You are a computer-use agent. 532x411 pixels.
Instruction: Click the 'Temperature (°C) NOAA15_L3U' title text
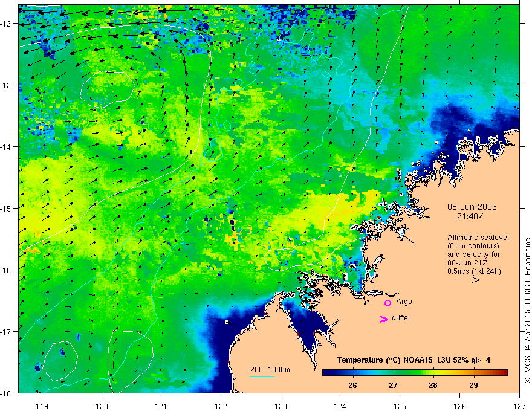(x=394, y=360)
